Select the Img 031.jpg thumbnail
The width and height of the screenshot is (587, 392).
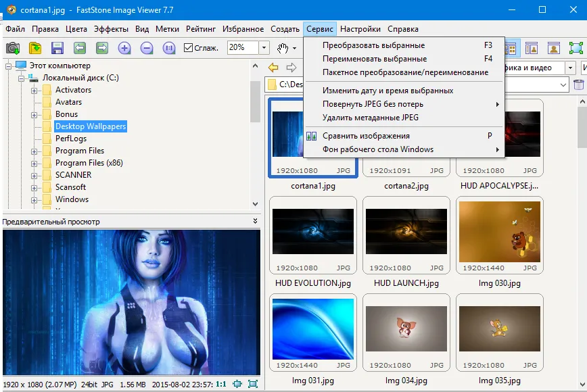point(313,333)
